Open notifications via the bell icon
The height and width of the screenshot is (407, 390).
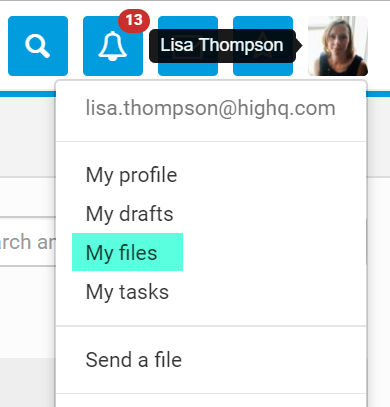point(113,46)
